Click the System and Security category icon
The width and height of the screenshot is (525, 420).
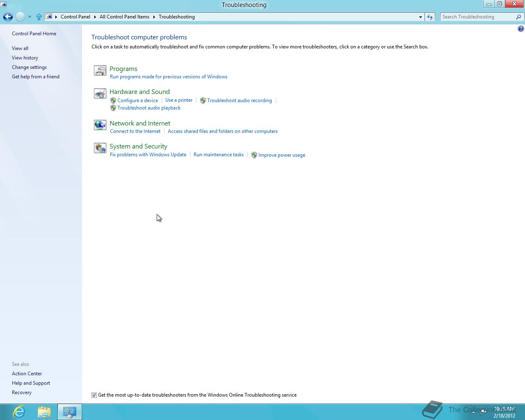(100, 148)
